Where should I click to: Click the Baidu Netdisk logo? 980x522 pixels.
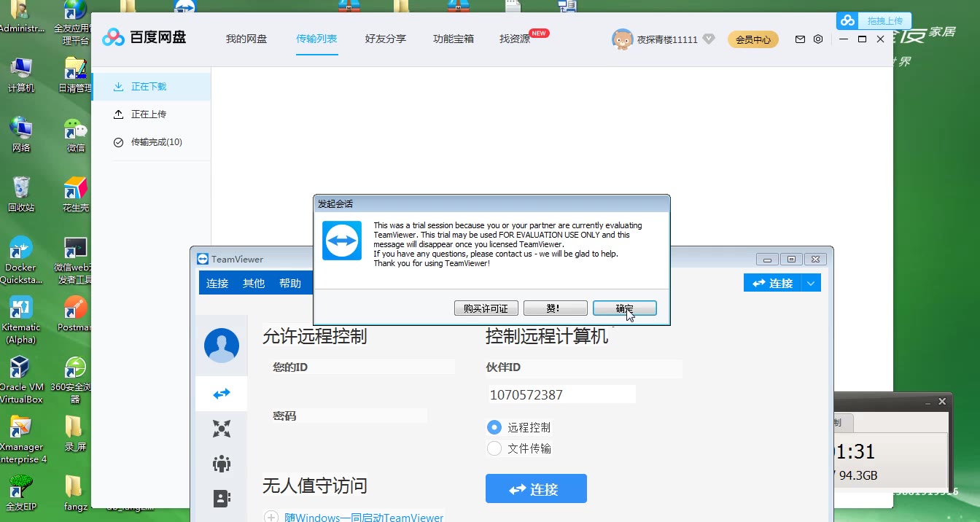point(144,37)
